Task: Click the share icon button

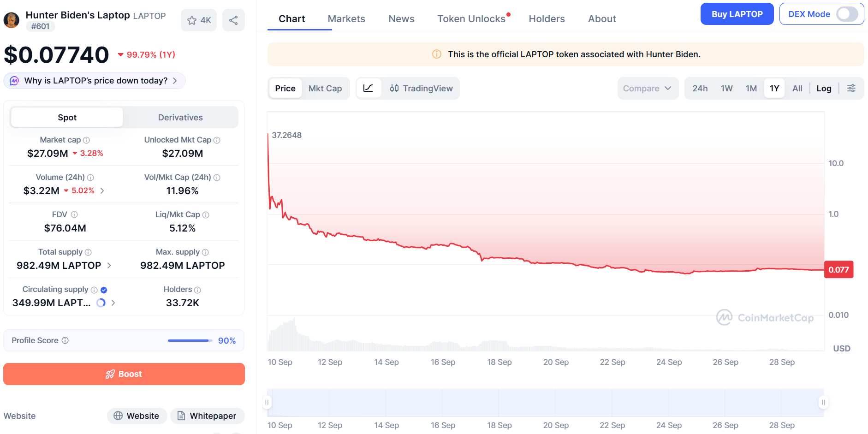Action: coord(233,20)
